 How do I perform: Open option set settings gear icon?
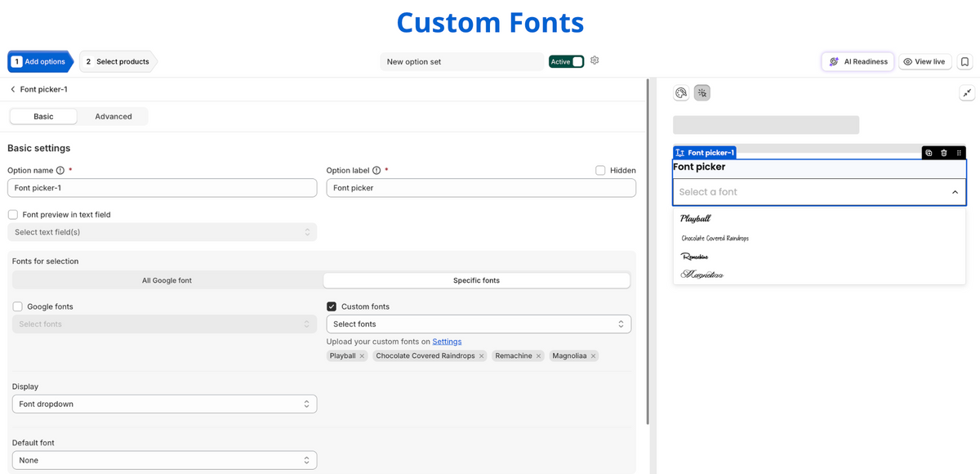(595, 60)
